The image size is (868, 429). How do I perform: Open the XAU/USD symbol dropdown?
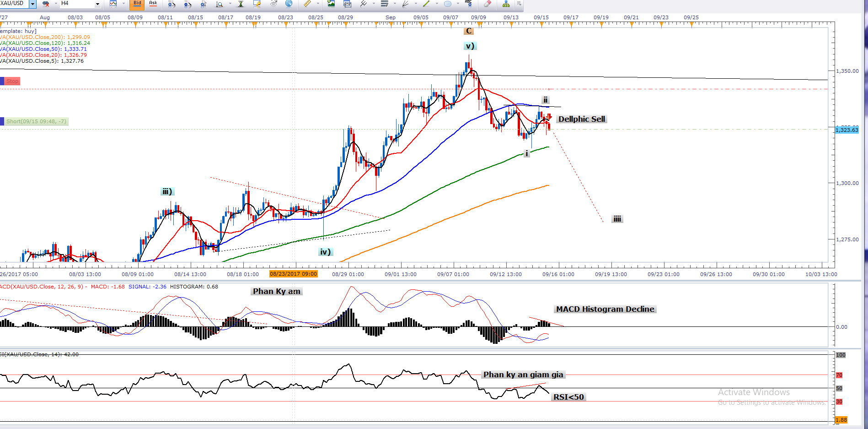(32, 4)
